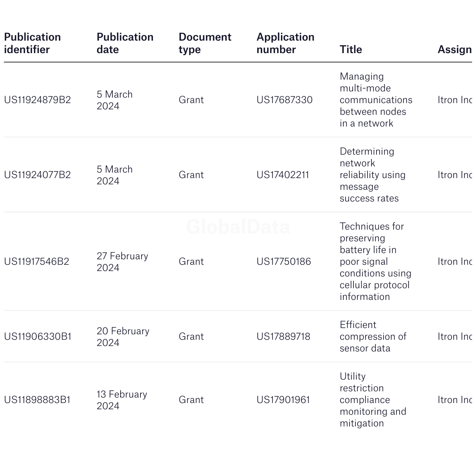476x453 pixels.
Task: Open title Utility restriction compliance monitoring and mitigation
Action: coord(373,400)
